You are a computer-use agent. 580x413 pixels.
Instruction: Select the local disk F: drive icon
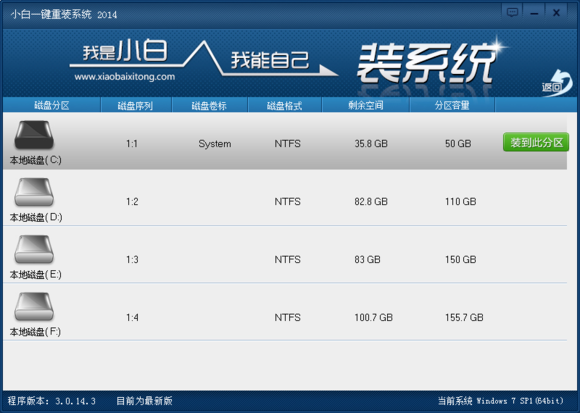[34, 307]
